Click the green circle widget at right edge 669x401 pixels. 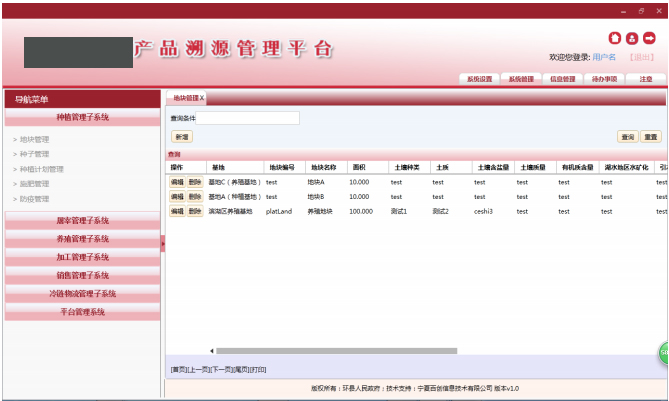tap(663, 353)
